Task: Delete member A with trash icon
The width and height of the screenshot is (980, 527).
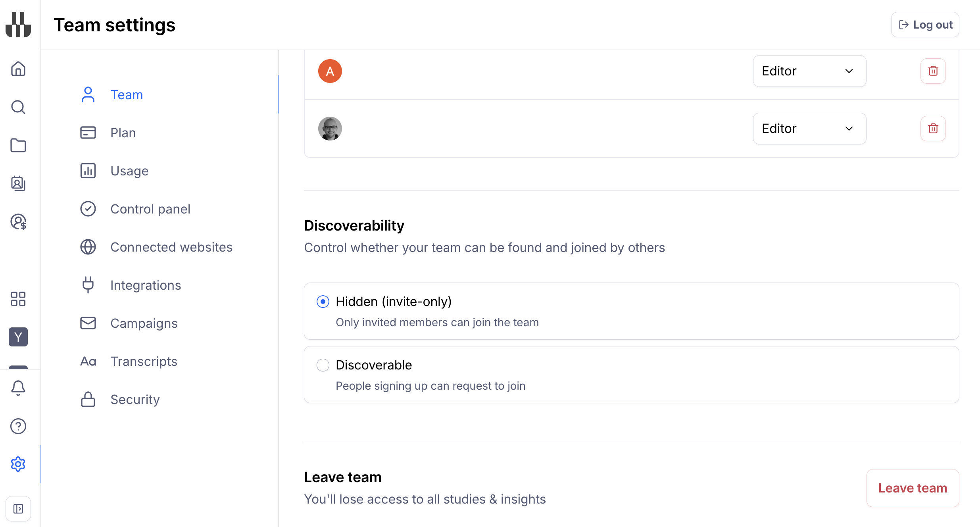Action: click(933, 71)
